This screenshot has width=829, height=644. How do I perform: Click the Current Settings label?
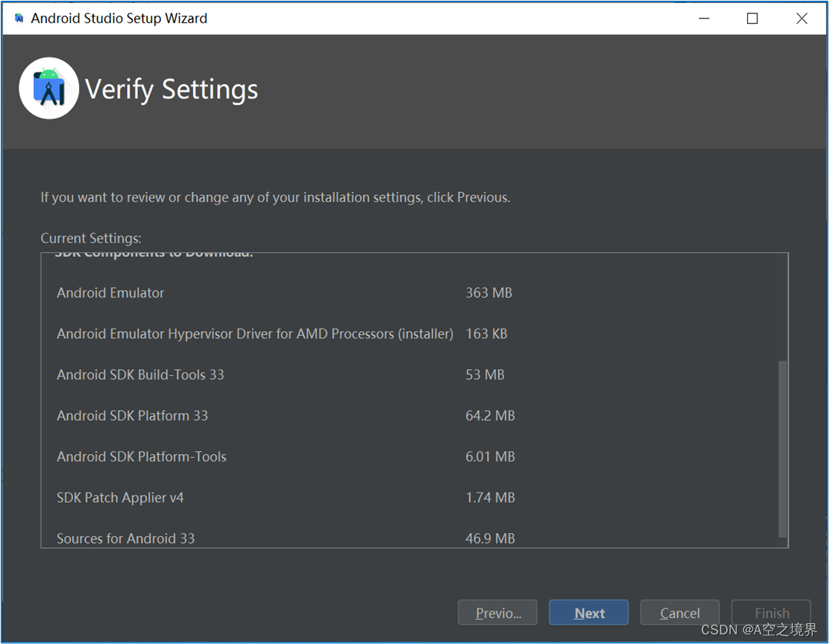(91, 239)
